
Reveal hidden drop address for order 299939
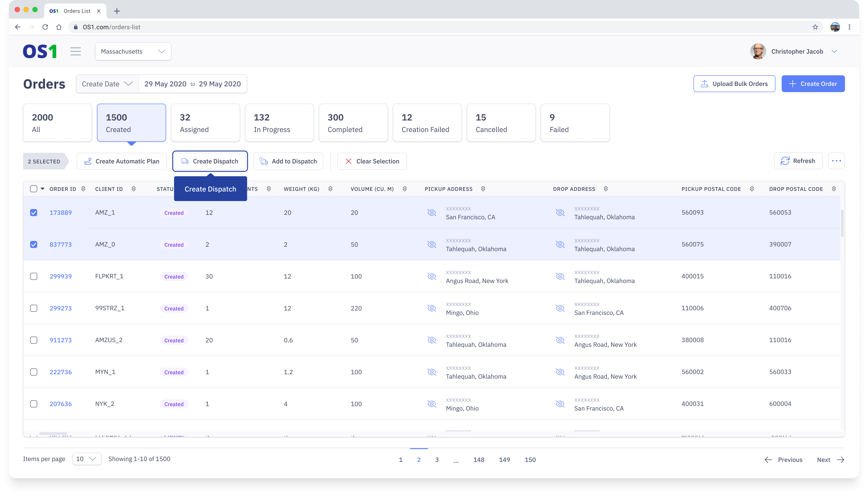coord(560,276)
